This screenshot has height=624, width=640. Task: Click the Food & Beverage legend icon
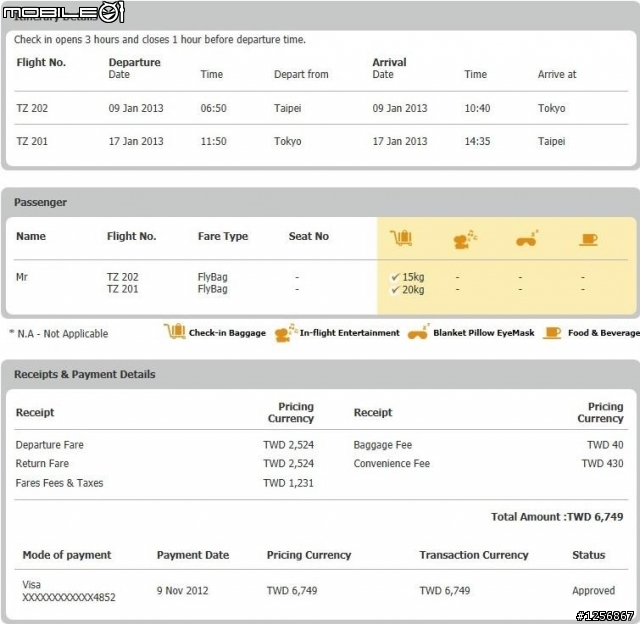click(552, 333)
